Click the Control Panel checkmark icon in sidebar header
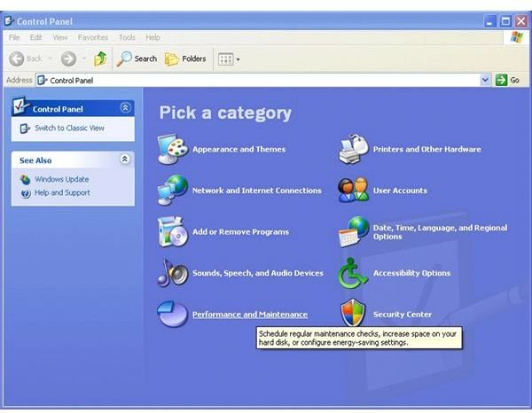 tap(21, 105)
